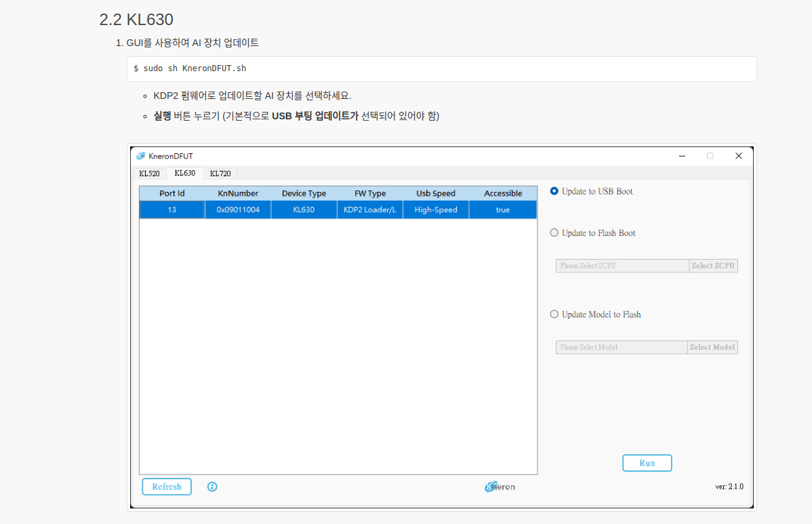Click the KL630 device type cell

pos(304,209)
